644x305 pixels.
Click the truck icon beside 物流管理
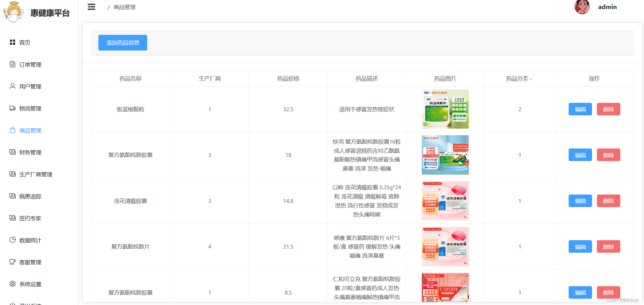pos(13,108)
